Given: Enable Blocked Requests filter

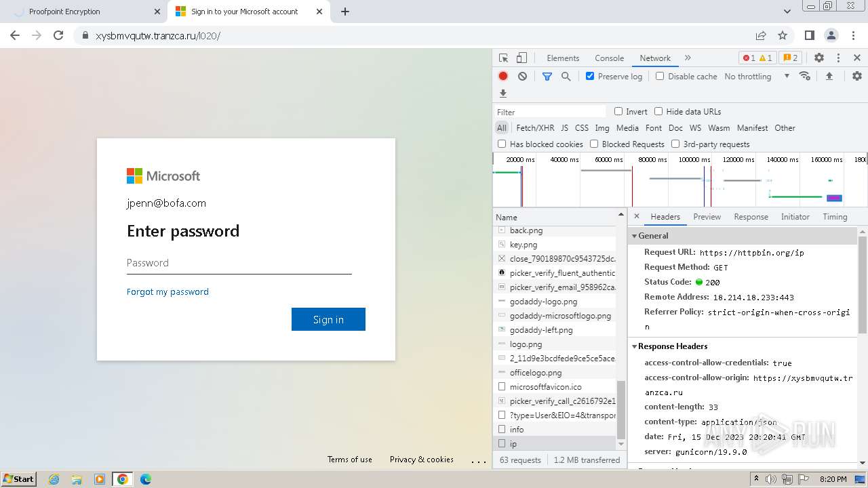Looking at the screenshot, I should pos(594,144).
